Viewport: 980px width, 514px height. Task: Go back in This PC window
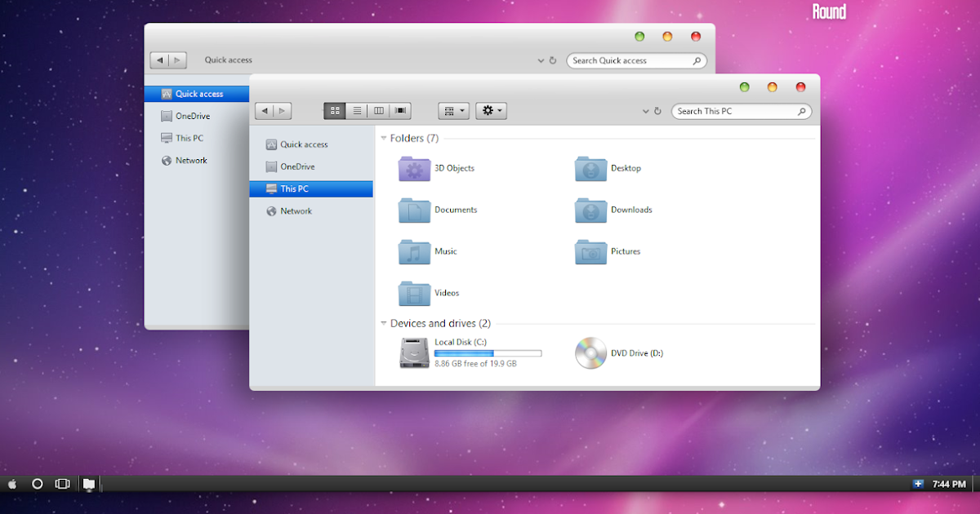click(x=264, y=111)
